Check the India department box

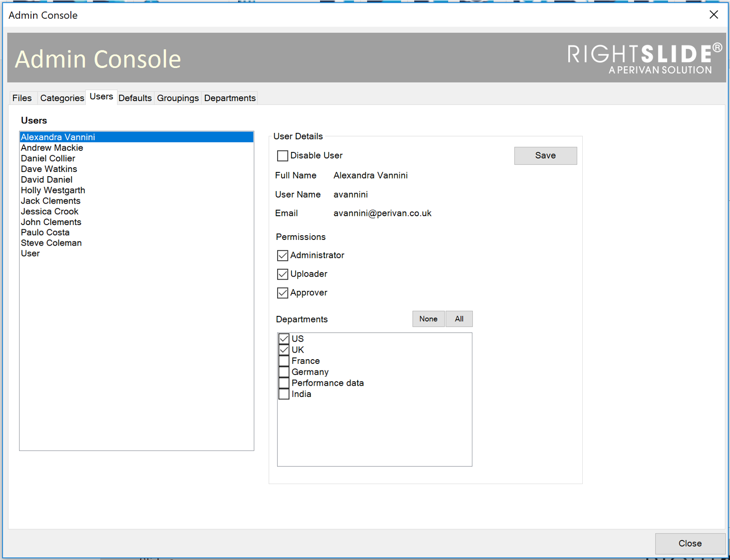(x=284, y=394)
